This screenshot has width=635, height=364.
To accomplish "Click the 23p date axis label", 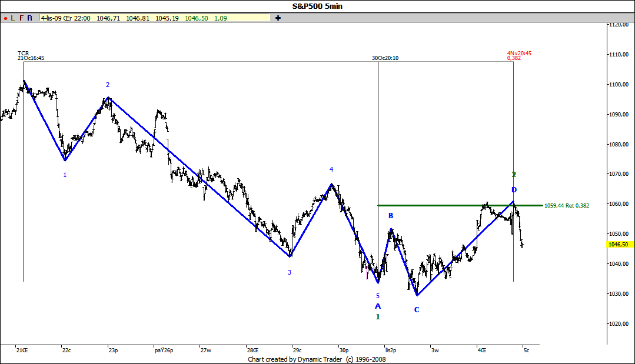I will pos(113,350).
